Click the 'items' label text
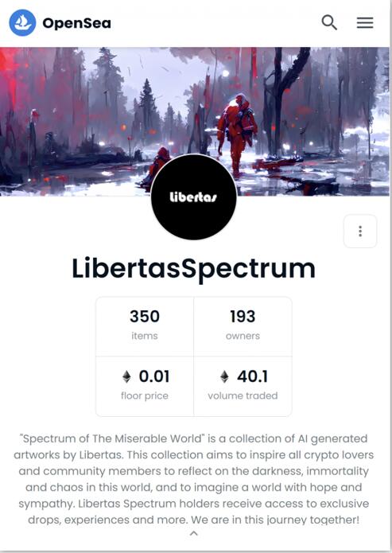 145,336
